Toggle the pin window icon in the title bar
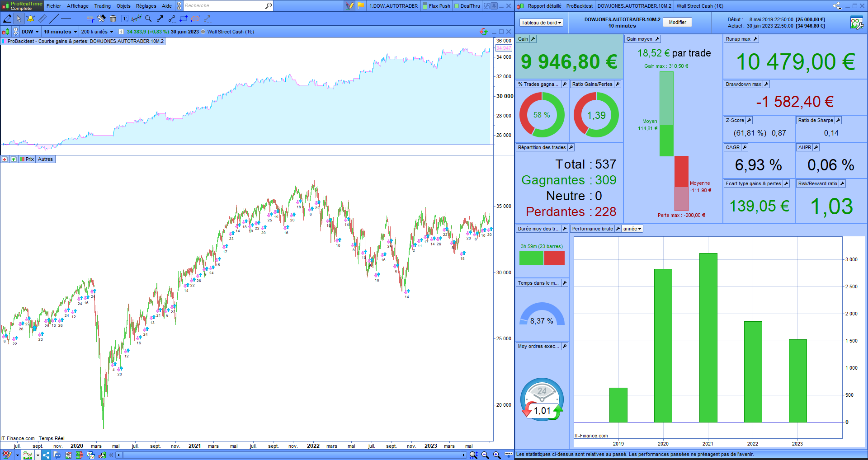 pos(494,6)
